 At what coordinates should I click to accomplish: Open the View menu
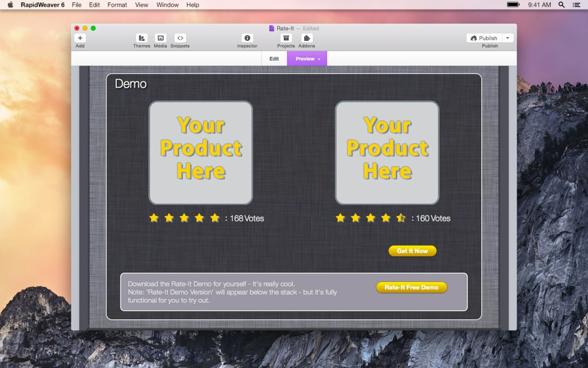click(142, 5)
